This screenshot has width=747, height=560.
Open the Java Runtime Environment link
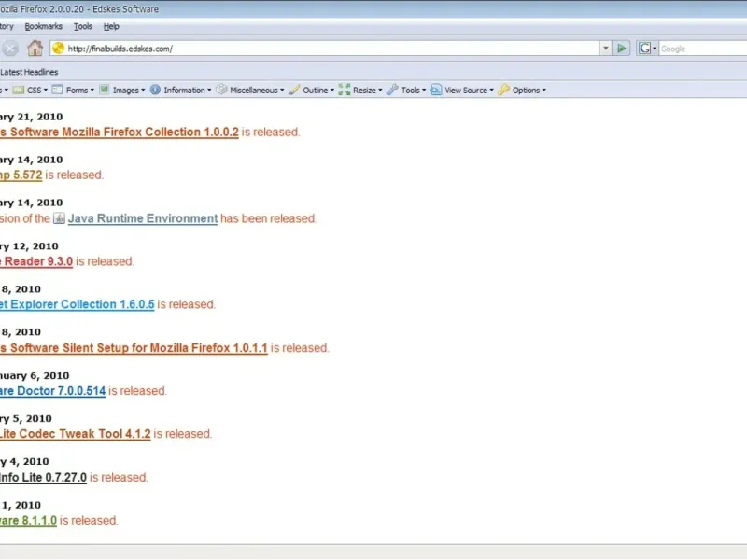point(143,218)
